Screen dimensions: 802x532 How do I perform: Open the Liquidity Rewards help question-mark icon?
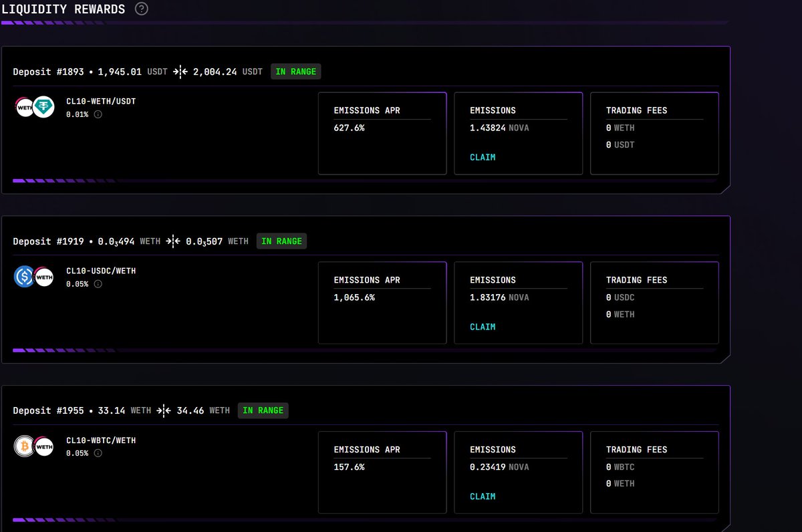(x=141, y=9)
